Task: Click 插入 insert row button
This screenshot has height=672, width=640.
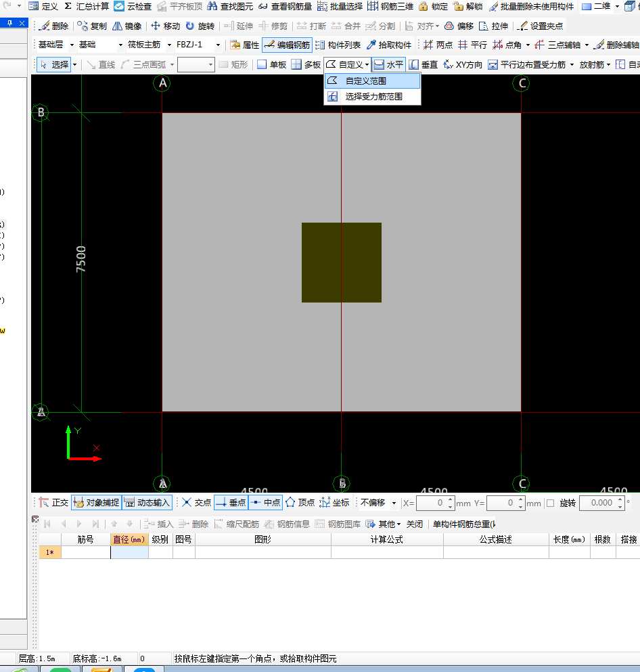Action: click(158, 524)
